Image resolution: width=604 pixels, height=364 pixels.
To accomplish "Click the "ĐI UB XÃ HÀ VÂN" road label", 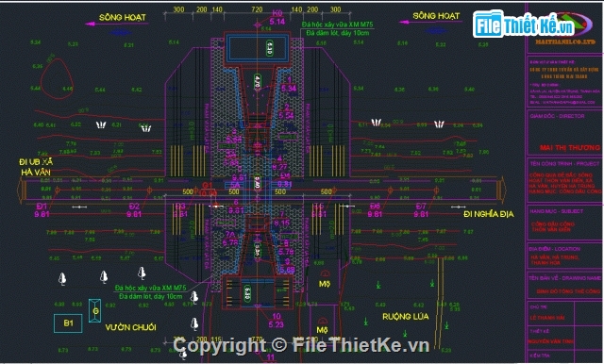I will [36, 167].
